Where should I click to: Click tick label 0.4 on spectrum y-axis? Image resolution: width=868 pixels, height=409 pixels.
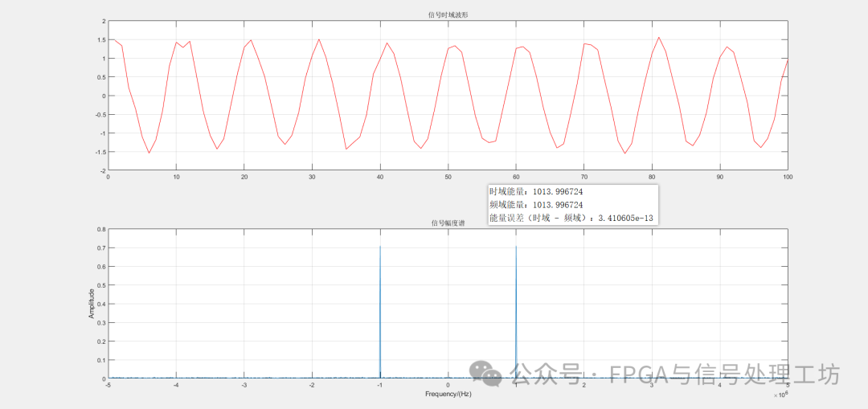100,304
